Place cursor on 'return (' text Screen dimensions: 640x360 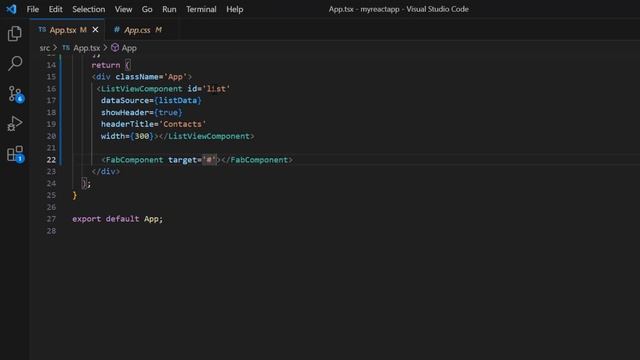[x=111, y=65]
